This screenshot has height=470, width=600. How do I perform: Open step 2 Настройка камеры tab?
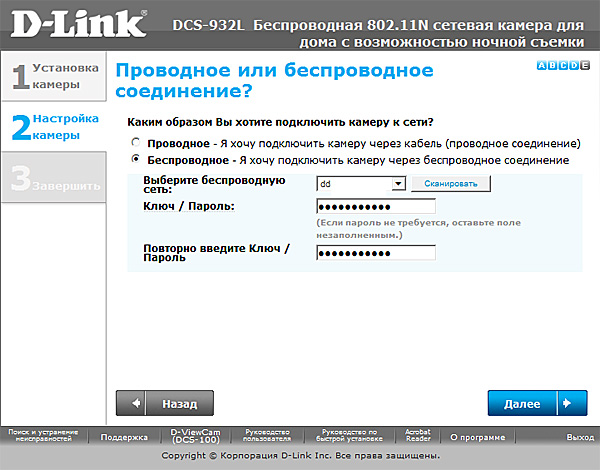(x=53, y=127)
